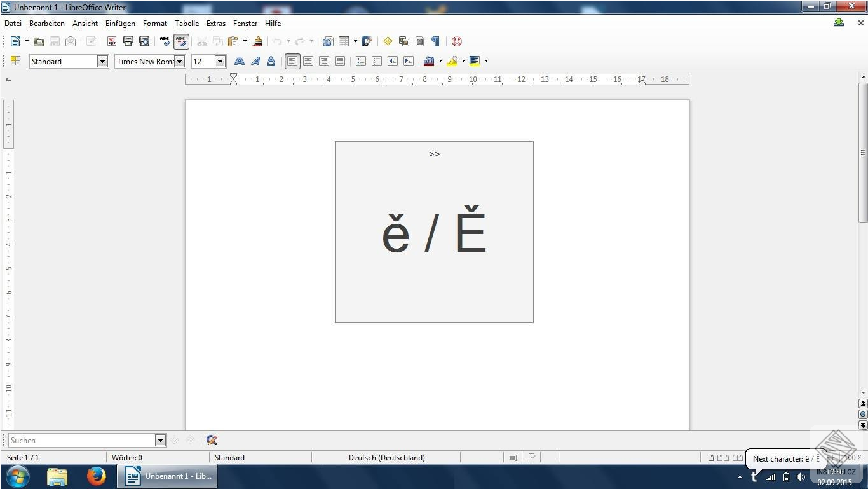
Task: Apply the yellow highlighting color
Action: pyautogui.click(x=452, y=61)
